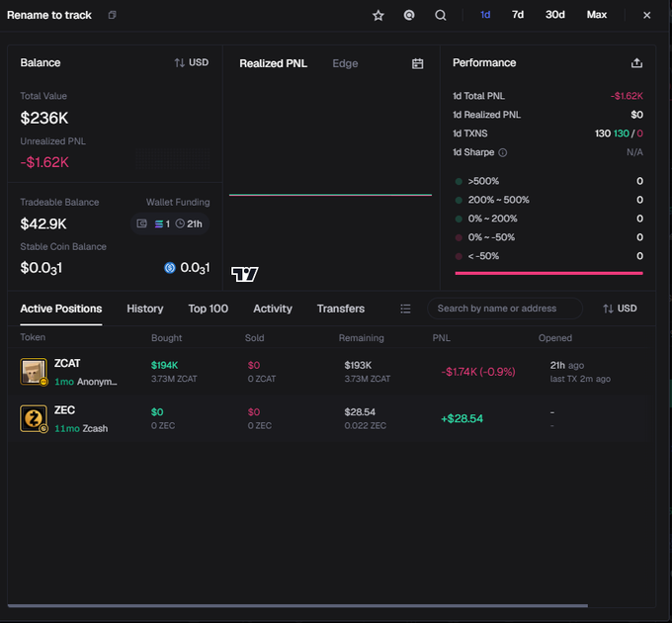672x623 pixels.
Task: Click the clock icon beside 21h
Action: point(180,223)
